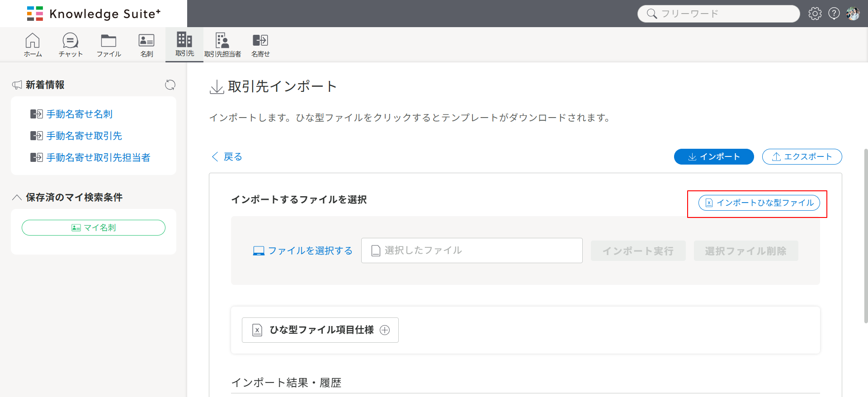The width and height of the screenshot is (868, 397).
Task: Click the settings gear icon
Action: tap(815, 14)
